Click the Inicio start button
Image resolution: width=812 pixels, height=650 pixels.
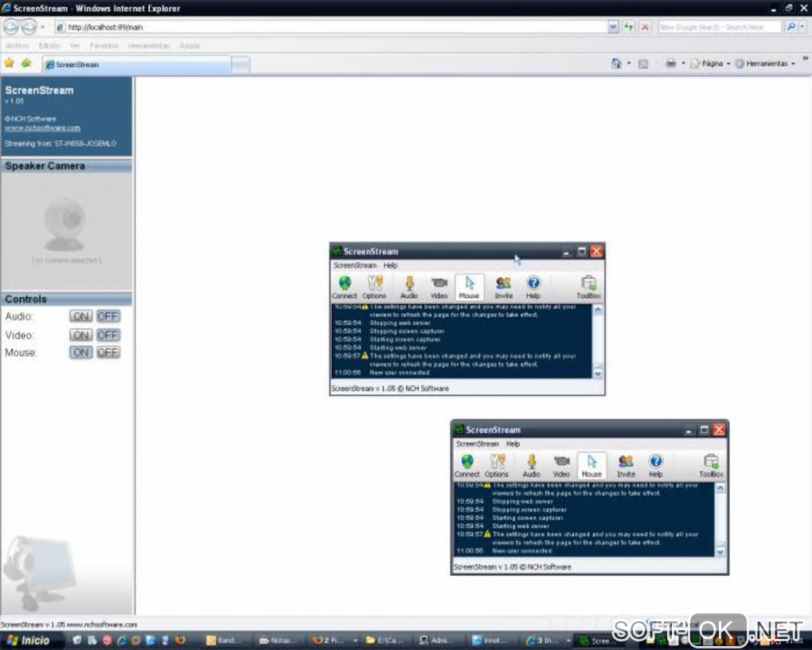[29, 640]
